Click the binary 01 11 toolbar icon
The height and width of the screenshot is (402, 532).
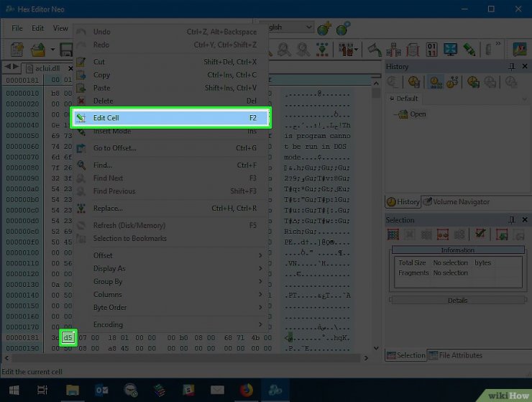point(431,50)
